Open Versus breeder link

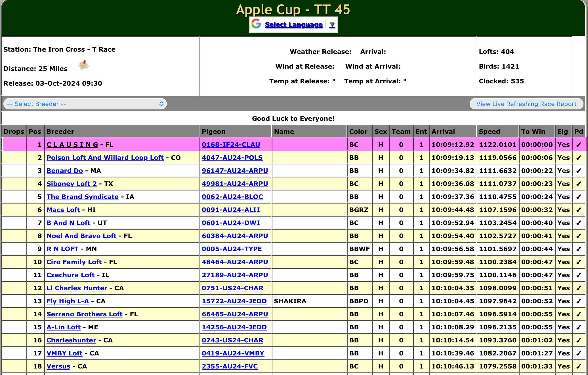(x=58, y=366)
